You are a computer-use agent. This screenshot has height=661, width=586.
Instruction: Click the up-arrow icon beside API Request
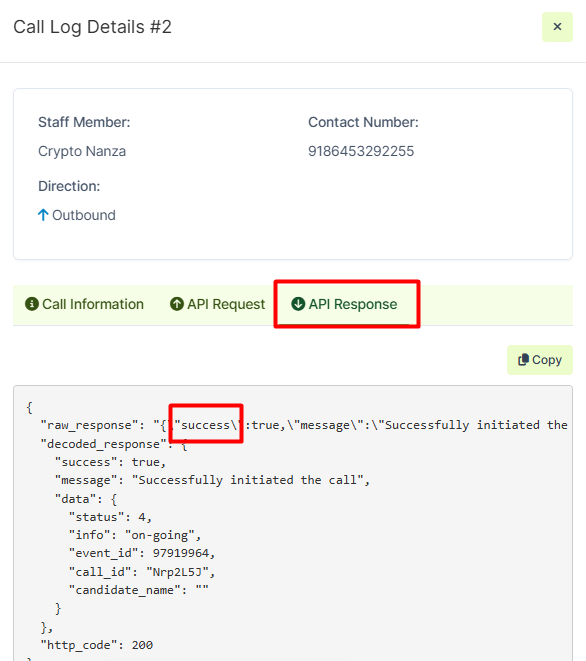pos(177,304)
